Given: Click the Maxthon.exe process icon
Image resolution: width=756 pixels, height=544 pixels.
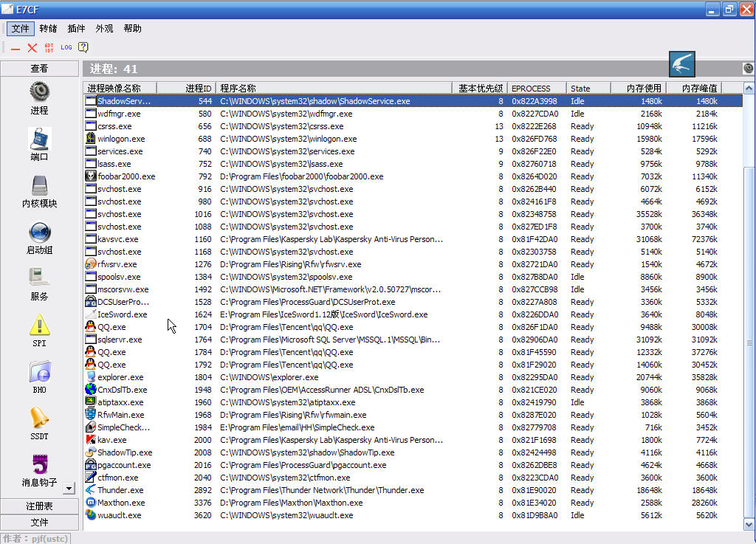Looking at the screenshot, I should (90, 502).
